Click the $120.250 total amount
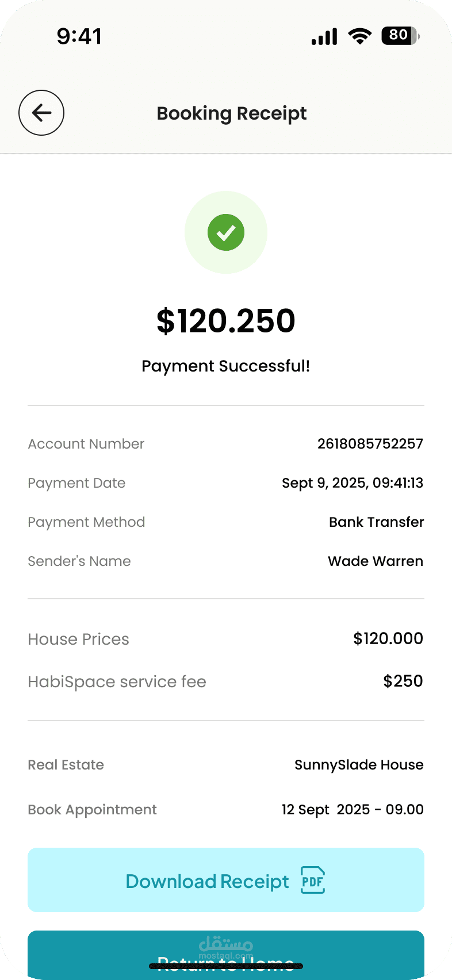Viewport: 452px width, 980px height. pos(226,321)
